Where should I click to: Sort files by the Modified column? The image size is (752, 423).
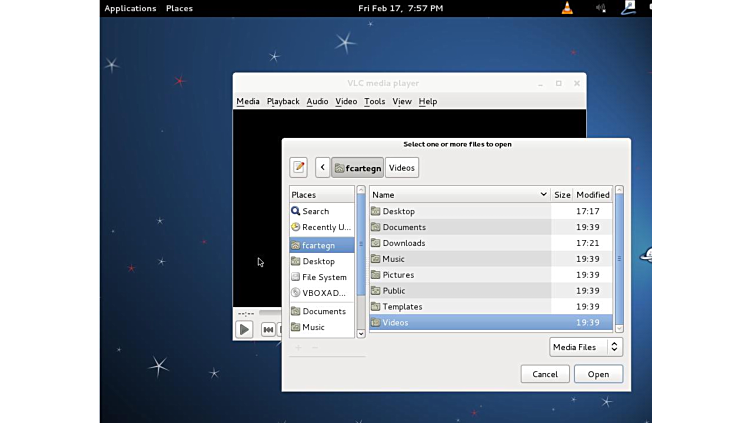pos(592,195)
